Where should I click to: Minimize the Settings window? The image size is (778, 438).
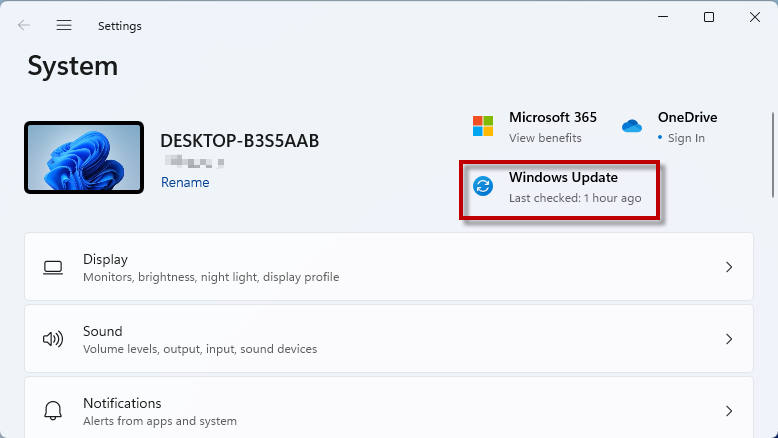click(x=663, y=17)
